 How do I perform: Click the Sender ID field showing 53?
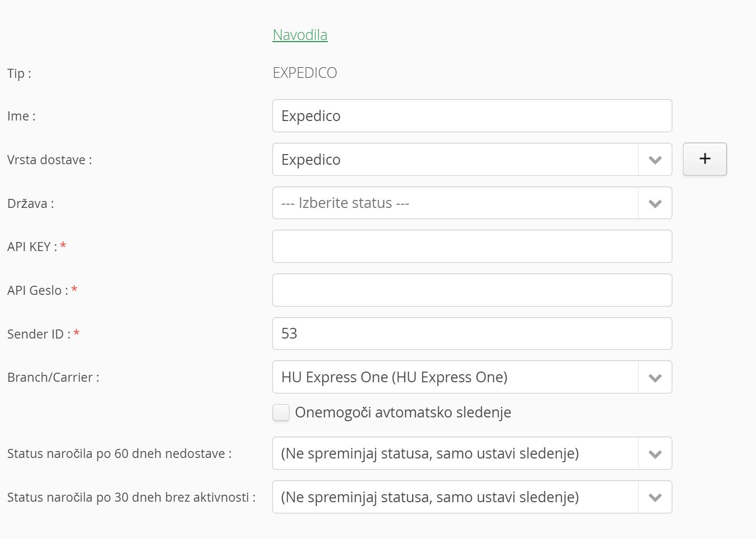(472, 334)
